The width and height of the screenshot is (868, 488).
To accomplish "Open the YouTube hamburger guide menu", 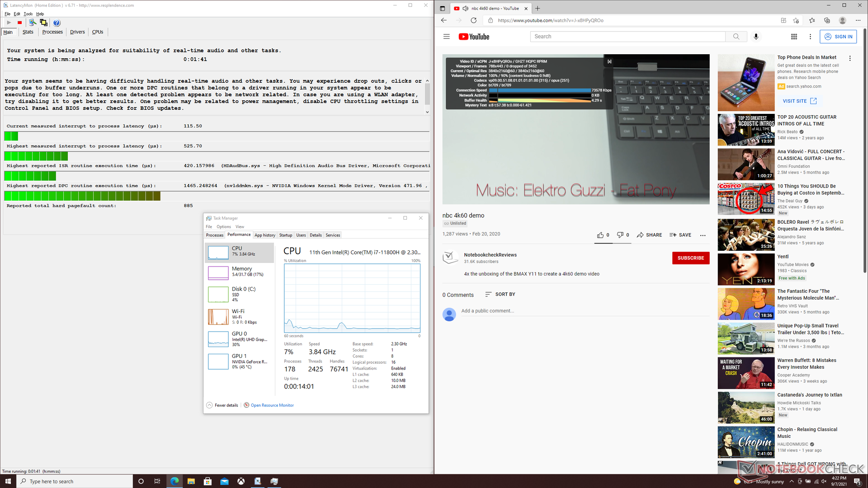I will click(446, 37).
